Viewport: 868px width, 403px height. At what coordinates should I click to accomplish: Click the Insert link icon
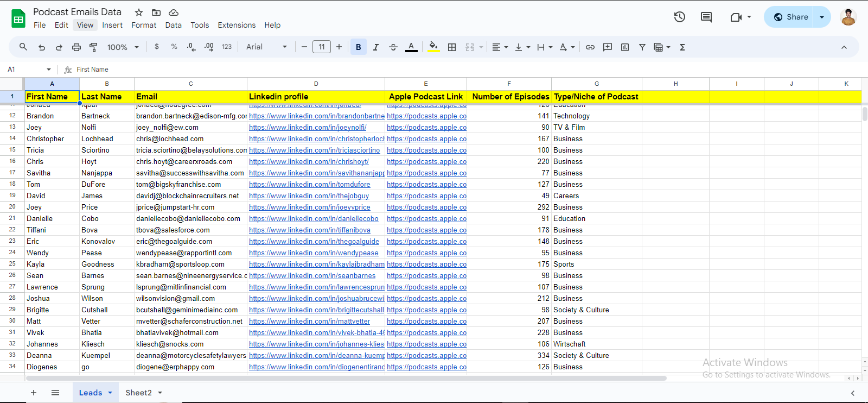(x=590, y=47)
